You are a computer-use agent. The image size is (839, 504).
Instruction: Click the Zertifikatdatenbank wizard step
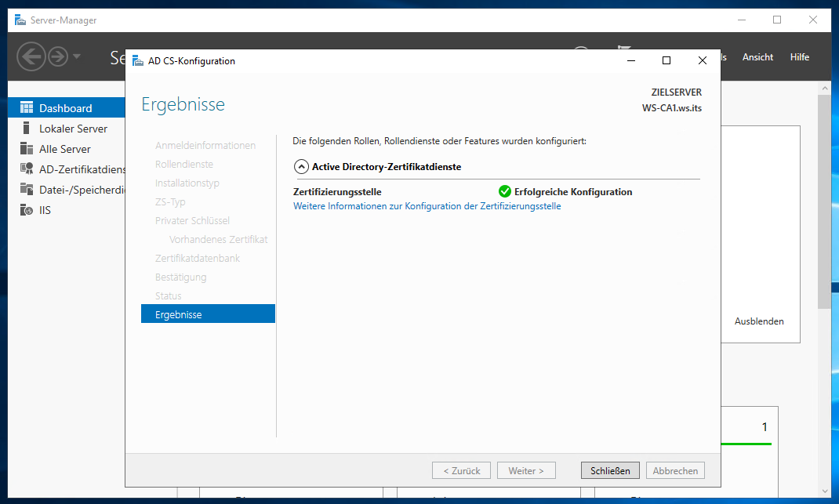click(x=197, y=258)
